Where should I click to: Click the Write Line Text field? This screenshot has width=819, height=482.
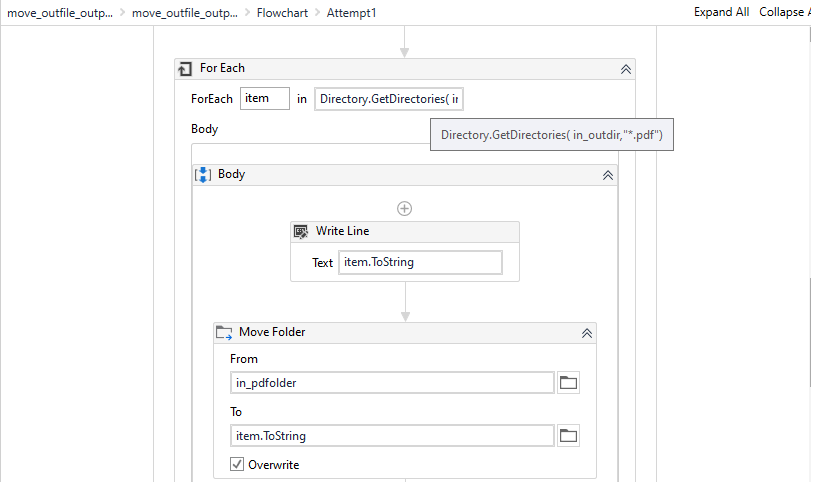(420, 262)
